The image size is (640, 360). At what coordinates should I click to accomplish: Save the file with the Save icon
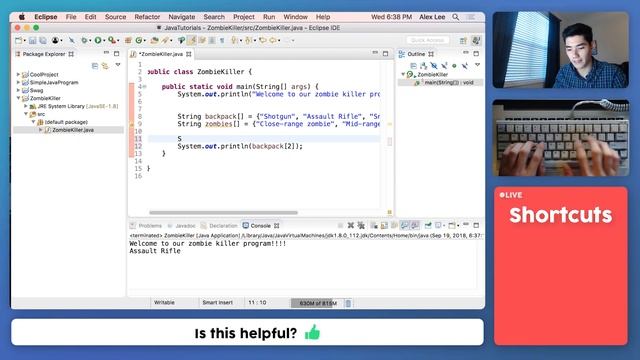(x=32, y=40)
